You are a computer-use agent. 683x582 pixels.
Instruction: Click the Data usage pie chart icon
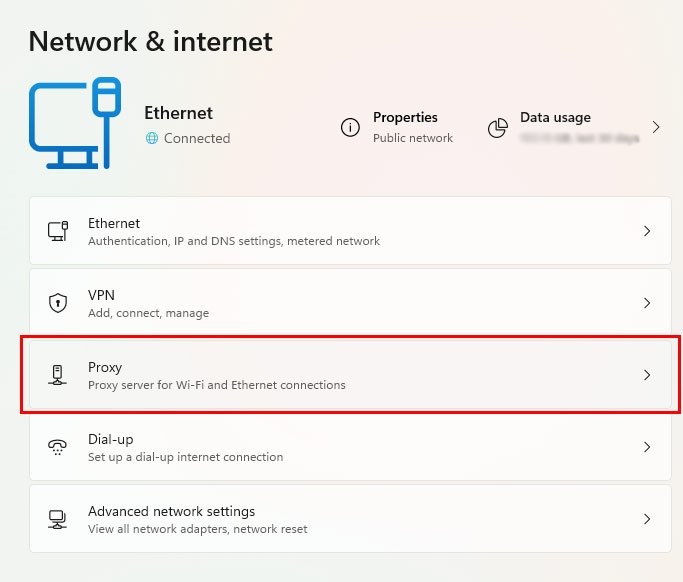click(x=497, y=128)
